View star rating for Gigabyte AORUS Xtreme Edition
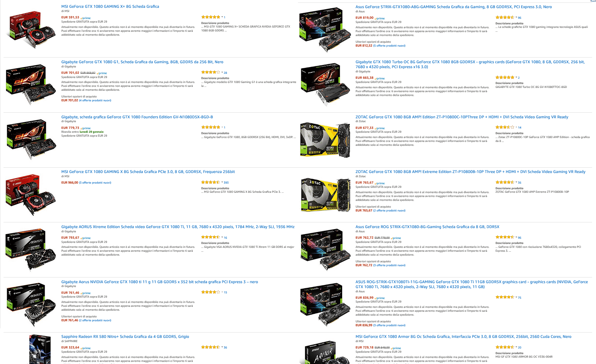The image size is (596, 364). [x=211, y=237]
